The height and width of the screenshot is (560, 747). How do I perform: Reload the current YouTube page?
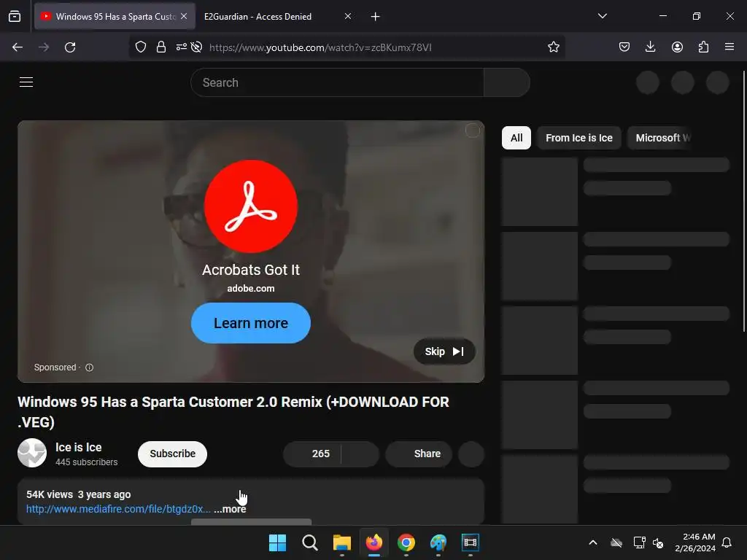(x=70, y=47)
